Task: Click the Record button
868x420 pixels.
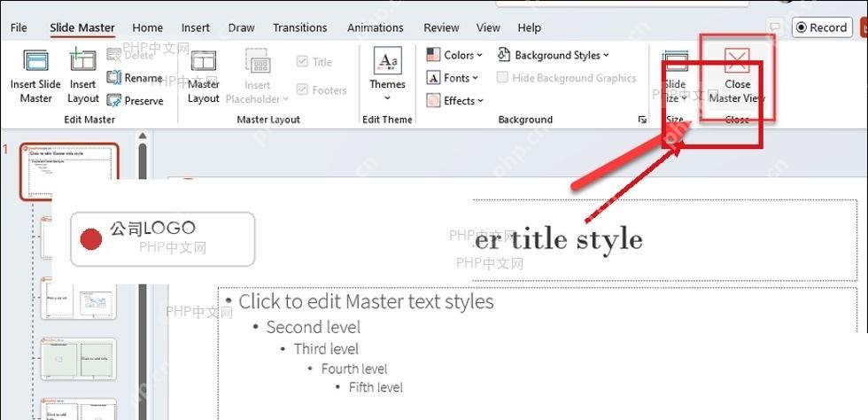Action: tap(822, 27)
